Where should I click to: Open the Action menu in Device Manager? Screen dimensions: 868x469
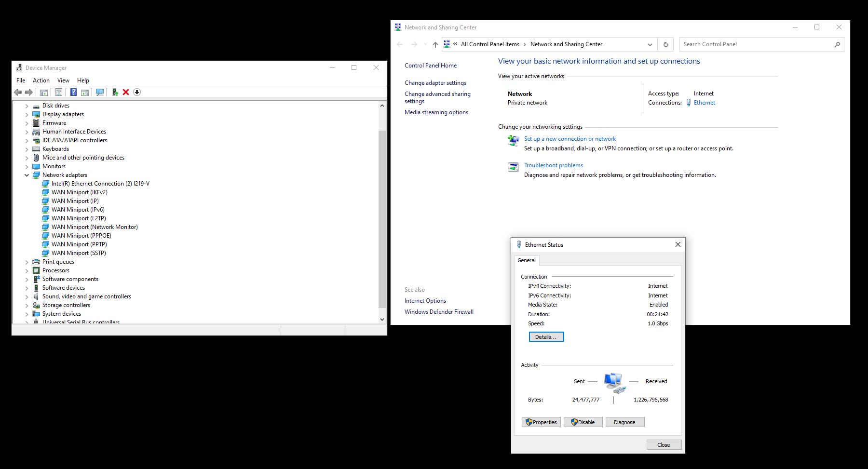pos(41,80)
